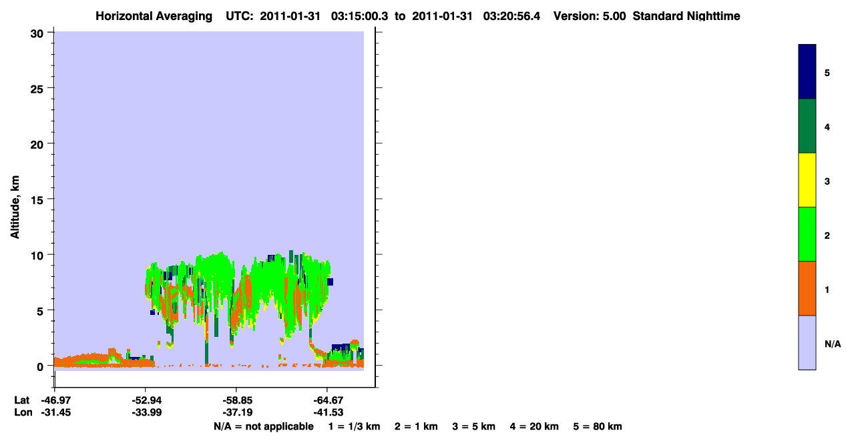Click the '1 = 1/3 km' legend entry
Viewport: 868px width, 445px height.
point(354,426)
